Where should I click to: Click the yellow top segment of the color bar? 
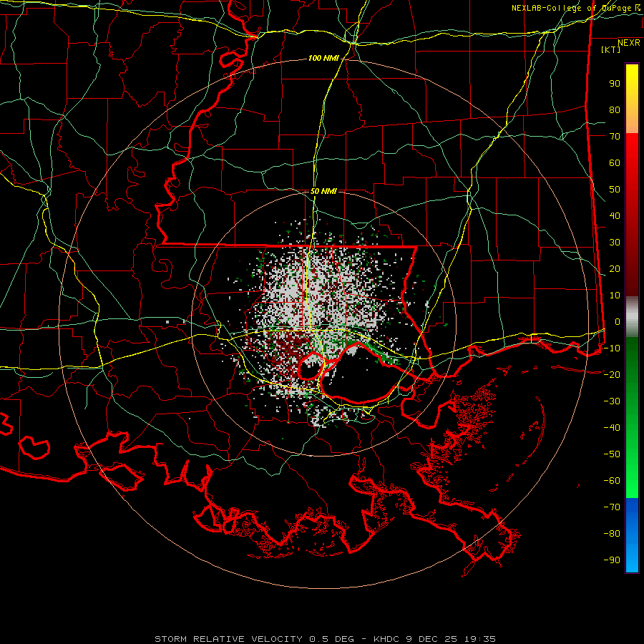tap(632, 99)
